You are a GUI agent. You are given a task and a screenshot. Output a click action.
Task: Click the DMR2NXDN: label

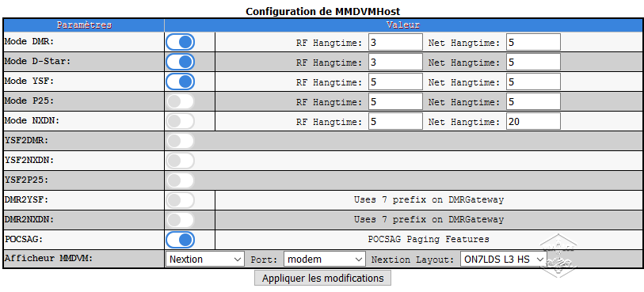29,219
